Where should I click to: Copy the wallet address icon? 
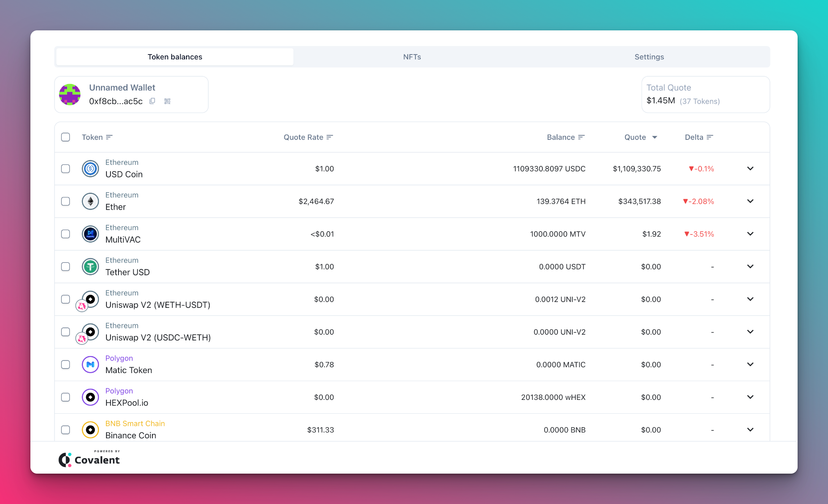[152, 101]
